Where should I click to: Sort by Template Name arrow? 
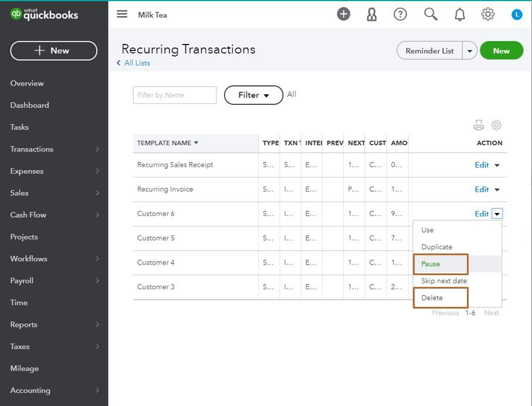tap(196, 143)
